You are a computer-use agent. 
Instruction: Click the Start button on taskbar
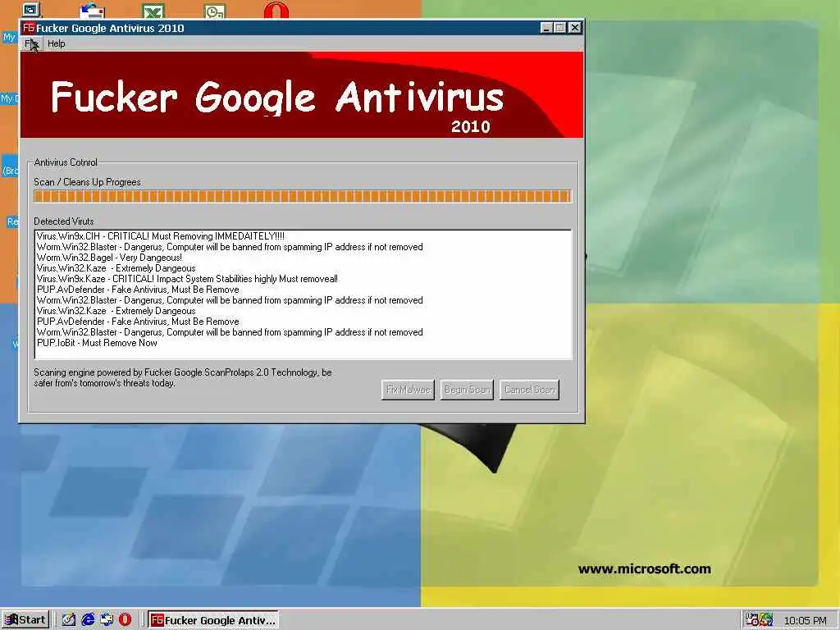[25, 620]
